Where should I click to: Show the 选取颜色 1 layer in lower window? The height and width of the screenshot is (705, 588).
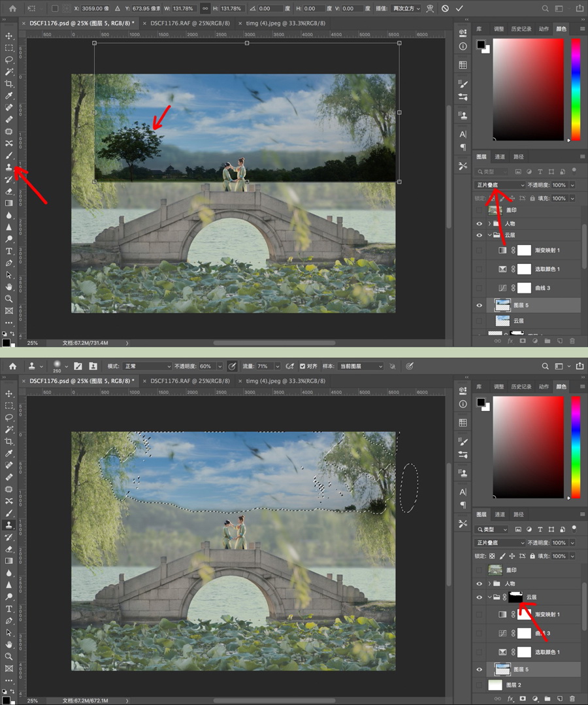click(479, 652)
